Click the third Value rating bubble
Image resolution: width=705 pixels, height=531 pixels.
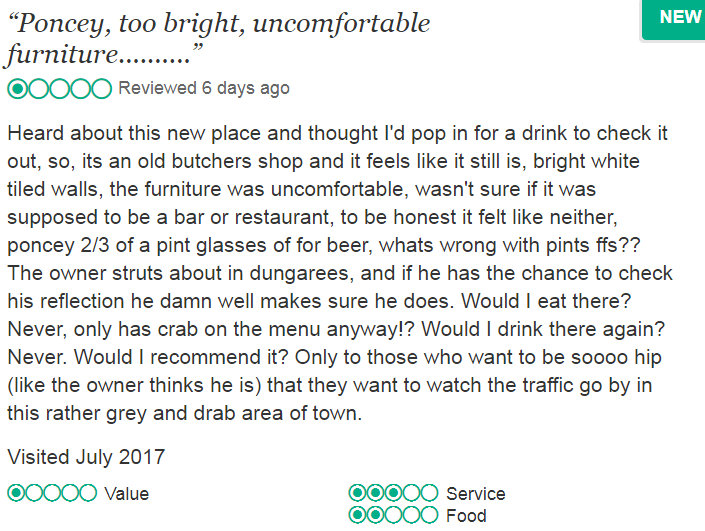(52, 493)
